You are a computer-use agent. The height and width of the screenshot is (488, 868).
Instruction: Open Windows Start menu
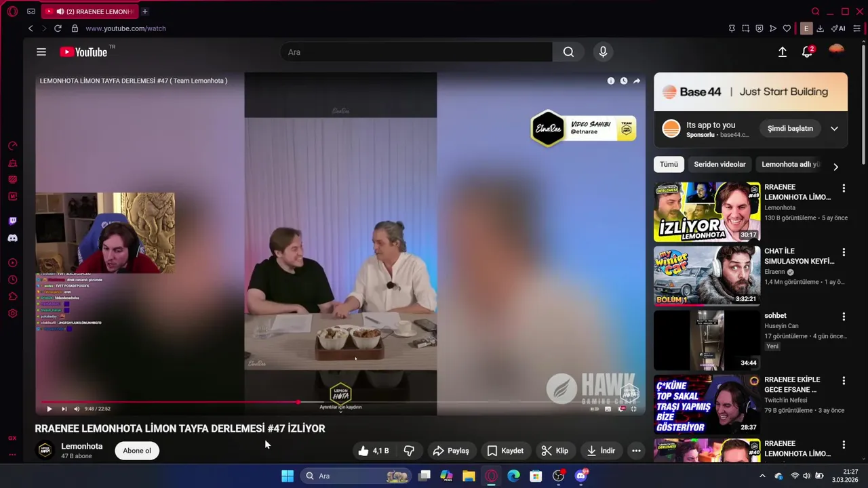(x=288, y=476)
